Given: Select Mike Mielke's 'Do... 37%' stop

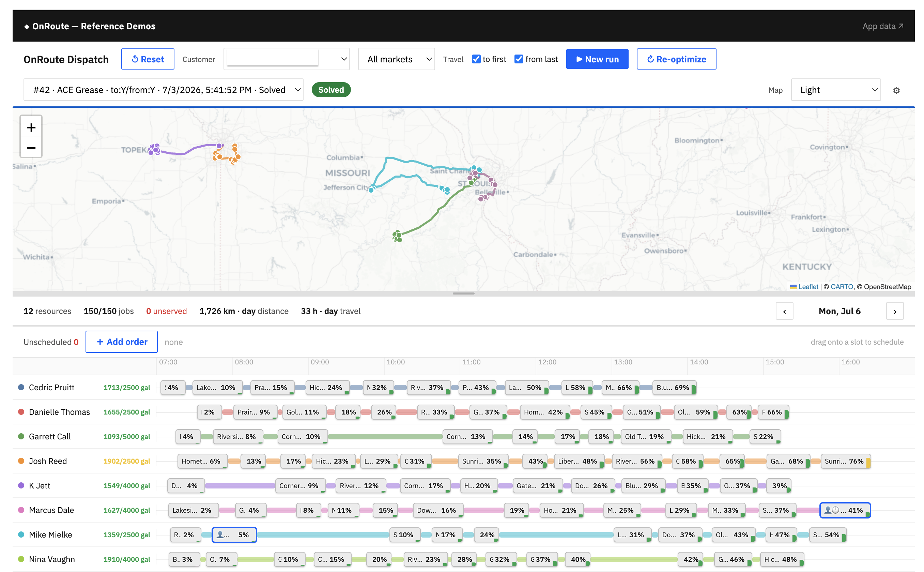Looking at the screenshot, I should click(680, 535).
